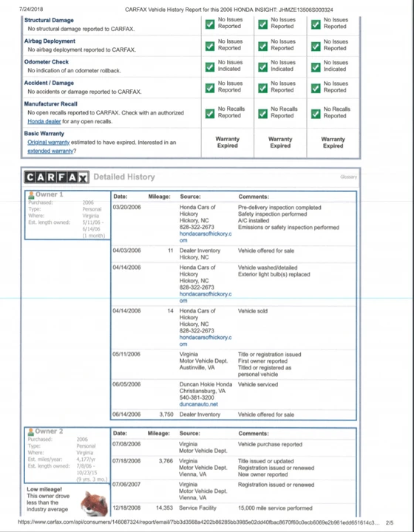Open hondacarsofhickory.com link in 03/20/2006 entry
This screenshot has width=414, height=532.
206,237
